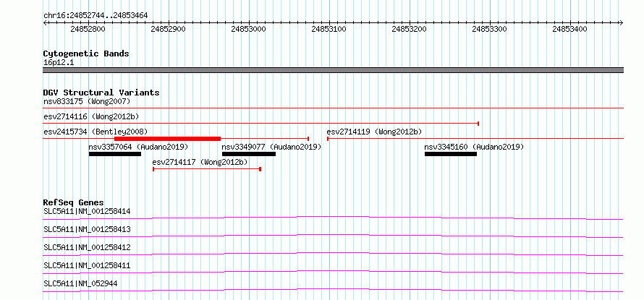The width and height of the screenshot is (644, 300).
Task: Click ruler position 24853300
Action: click(x=490, y=29)
